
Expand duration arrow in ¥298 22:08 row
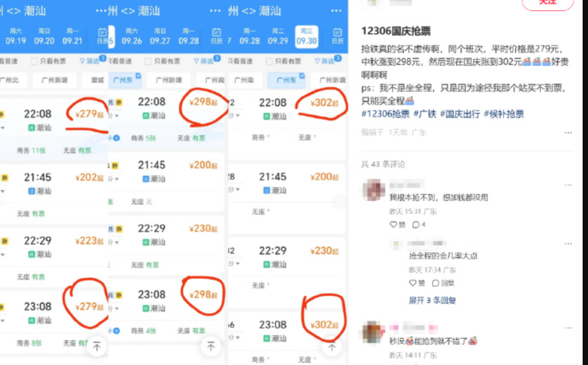(x=116, y=116)
